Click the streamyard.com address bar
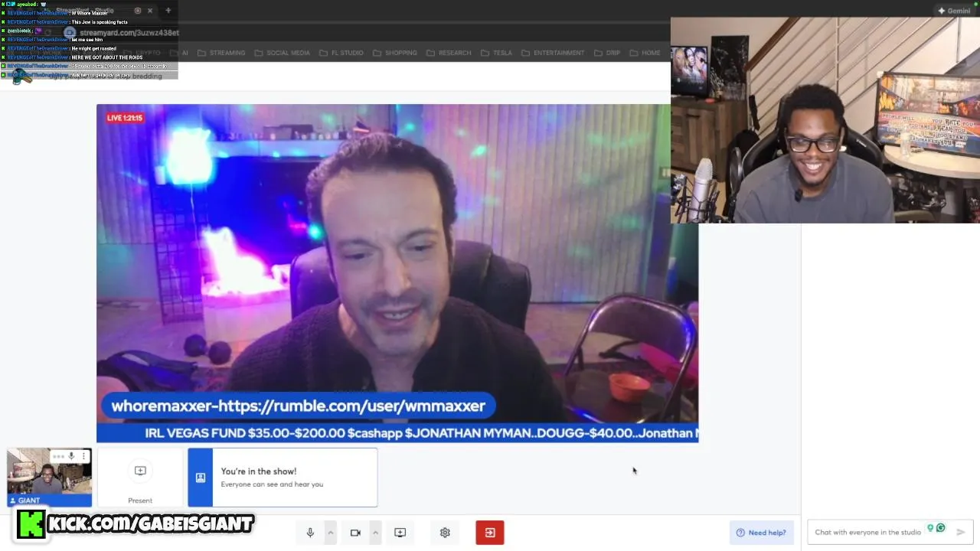Viewport: 980px width, 551px height. click(129, 33)
